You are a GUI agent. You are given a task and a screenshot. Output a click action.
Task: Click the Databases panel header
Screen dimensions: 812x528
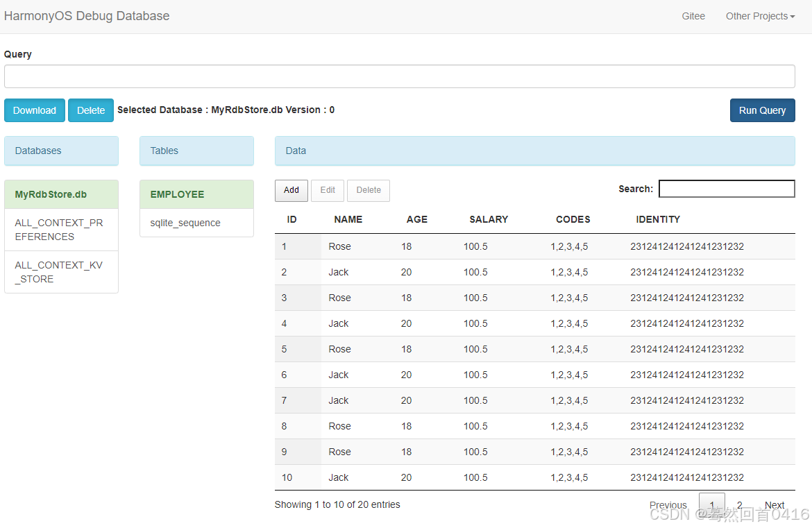coord(61,151)
